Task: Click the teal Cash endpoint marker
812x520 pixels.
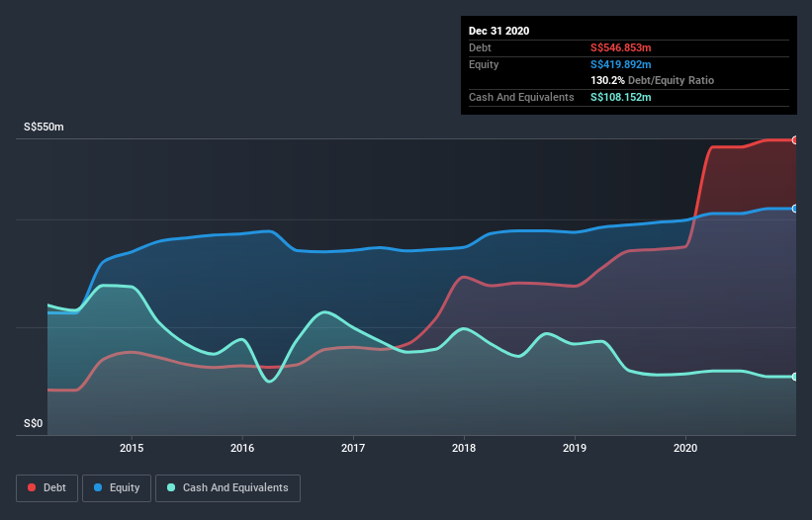Action: coord(795,377)
